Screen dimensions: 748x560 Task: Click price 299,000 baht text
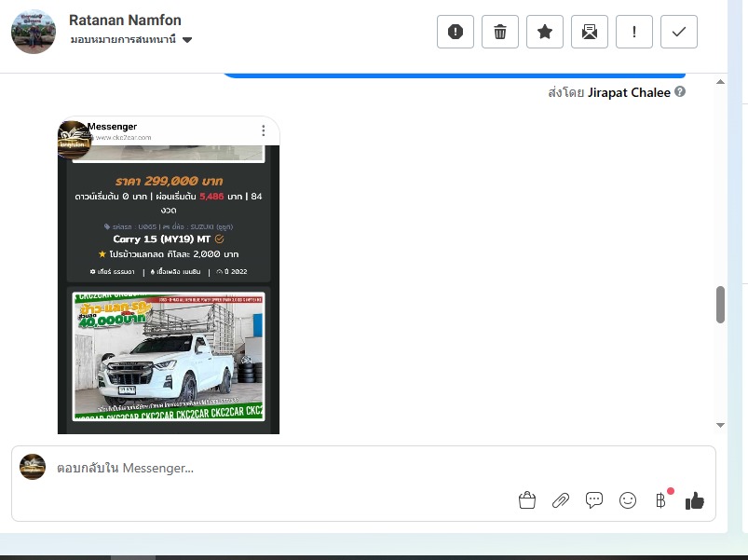(x=169, y=181)
